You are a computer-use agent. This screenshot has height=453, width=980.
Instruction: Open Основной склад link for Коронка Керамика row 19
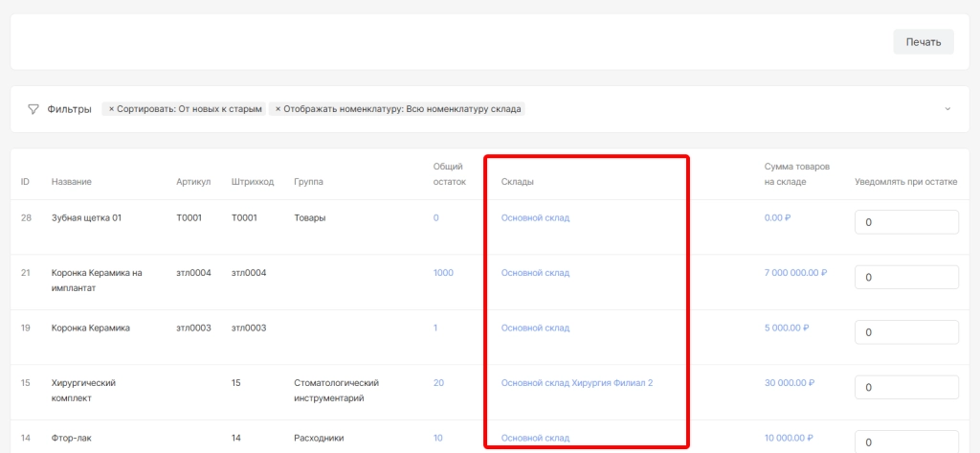click(x=535, y=328)
